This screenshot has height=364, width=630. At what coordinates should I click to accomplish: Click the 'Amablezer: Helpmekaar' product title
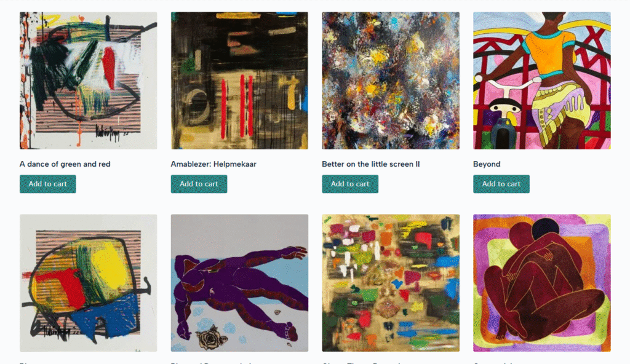click(213, 164)
